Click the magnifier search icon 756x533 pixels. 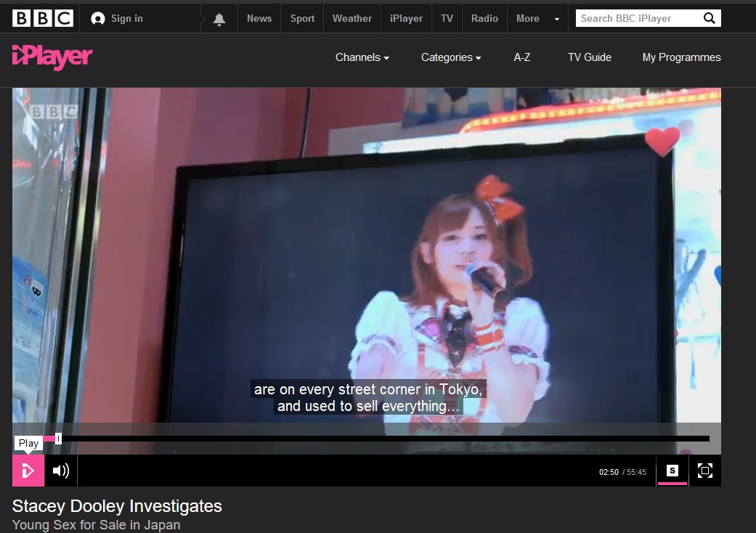(x=710, y=18)
